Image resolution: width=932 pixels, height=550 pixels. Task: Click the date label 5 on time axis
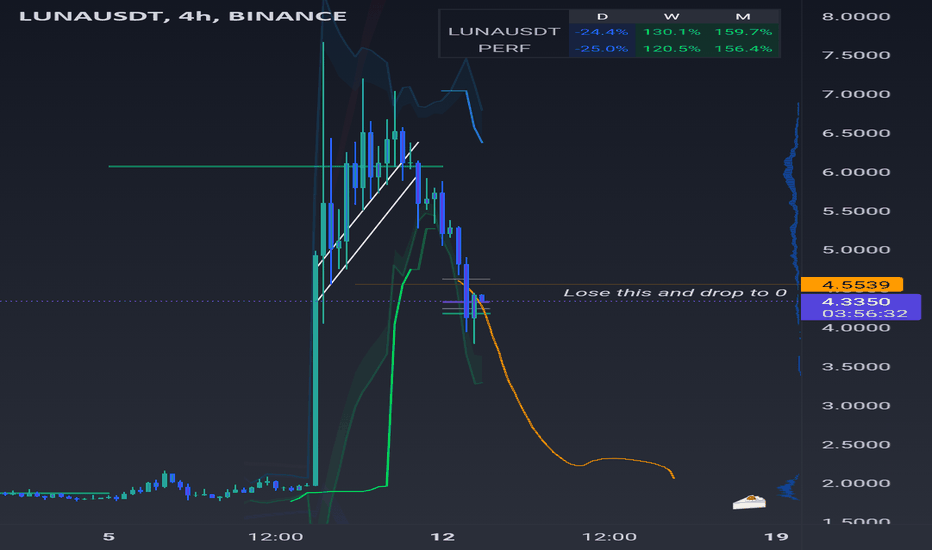(108, 537)
